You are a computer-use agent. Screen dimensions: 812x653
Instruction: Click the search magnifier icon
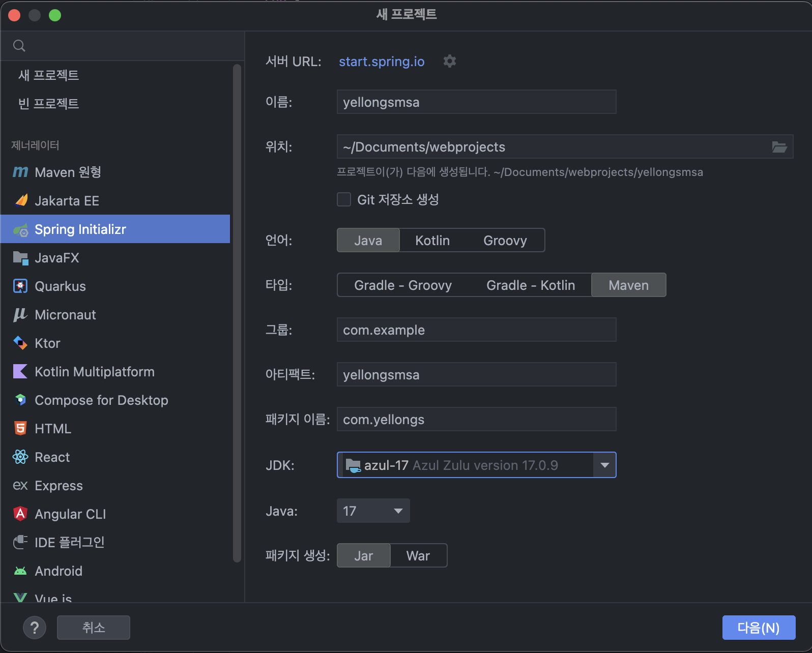19,46
